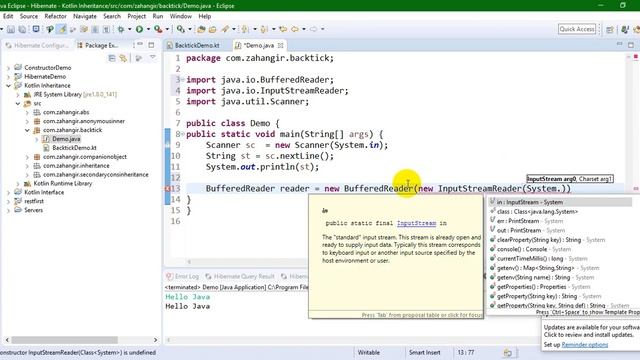The image size is (640, 360).
Task: Click the Open Type toolbar icon
Action: pyautogui.click(x=201, y=29)
